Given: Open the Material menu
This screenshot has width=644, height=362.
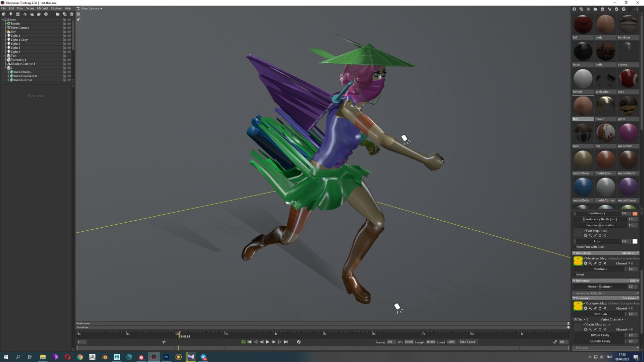Looking at the screenshot, I should click(x=43, y=9).
